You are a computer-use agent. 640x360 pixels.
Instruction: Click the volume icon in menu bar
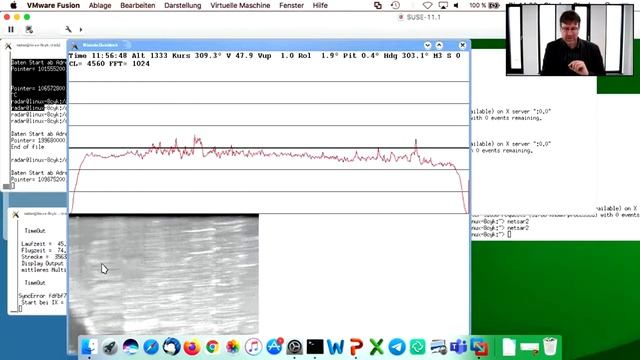pos(457,5)
